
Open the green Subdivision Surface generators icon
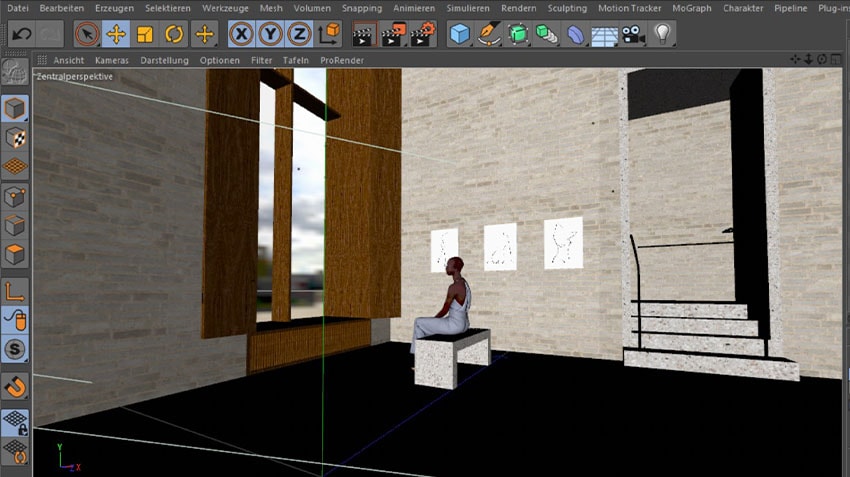pyautogui.click(x=518, y=34)
